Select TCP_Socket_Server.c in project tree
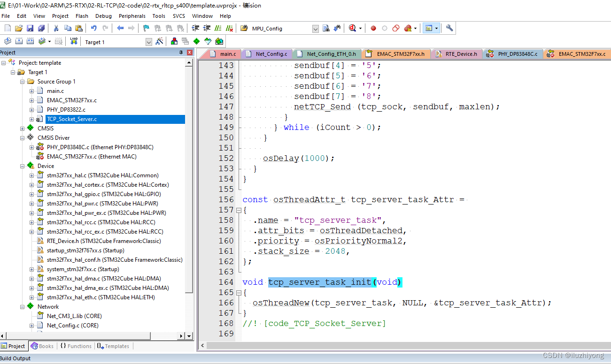Screen dimensions: 611x364 [x=72, y=119]
